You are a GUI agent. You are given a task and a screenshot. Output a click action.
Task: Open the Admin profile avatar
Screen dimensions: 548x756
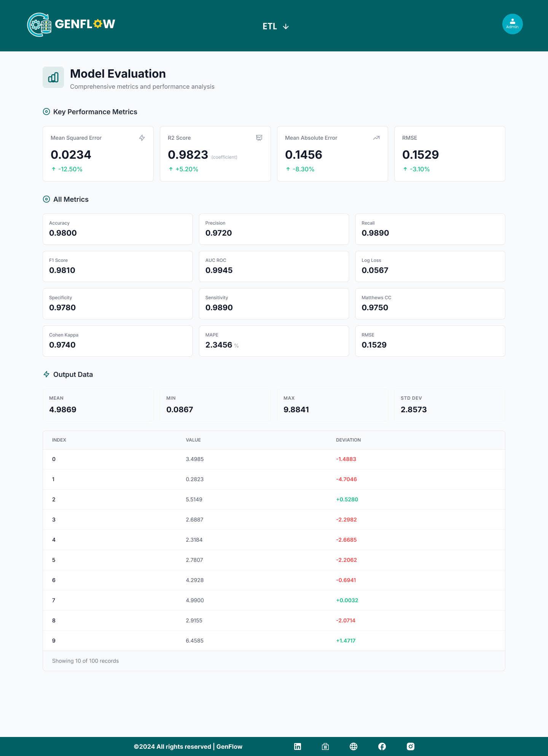click(512, 24)
